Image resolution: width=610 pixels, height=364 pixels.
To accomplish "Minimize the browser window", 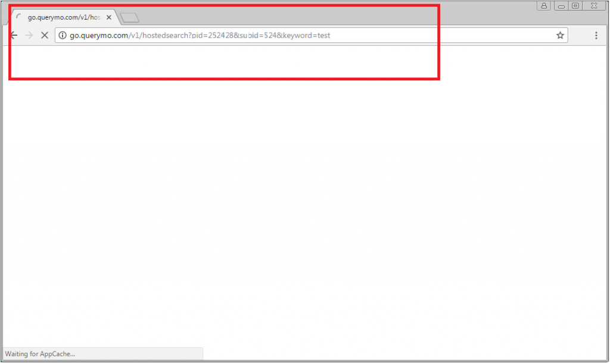I will pyautogui.click(x=561, y=5).
